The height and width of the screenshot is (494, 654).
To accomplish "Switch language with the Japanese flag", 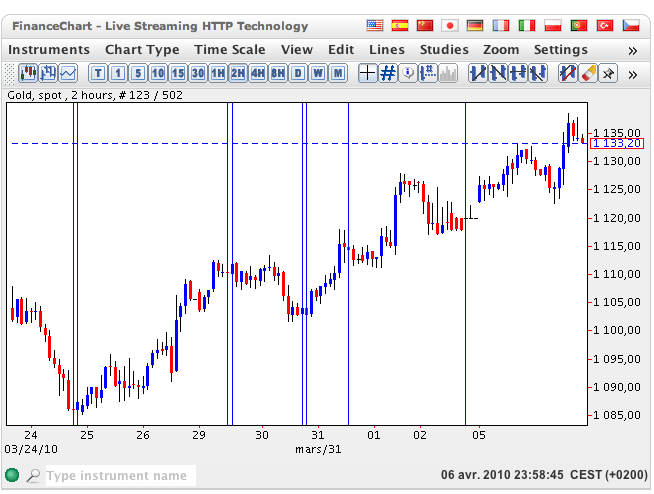I will pyautogui.click(x=450, y=25).
